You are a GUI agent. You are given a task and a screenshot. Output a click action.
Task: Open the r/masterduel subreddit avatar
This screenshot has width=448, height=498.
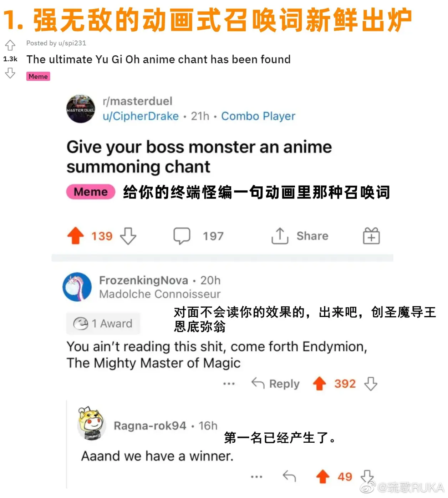click(x=81, y=109)
